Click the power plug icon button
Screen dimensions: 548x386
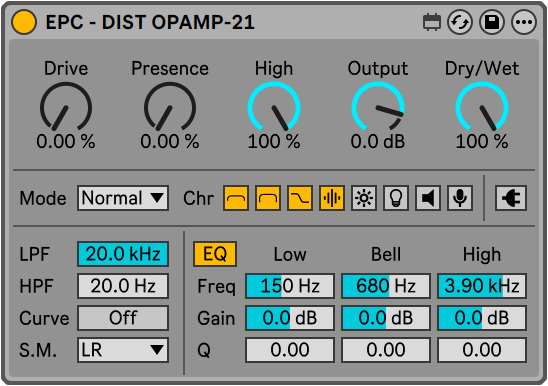(511, 198)
